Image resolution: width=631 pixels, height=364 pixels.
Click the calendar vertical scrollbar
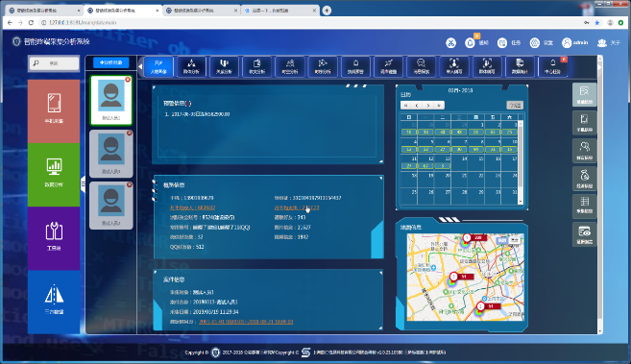521,162
